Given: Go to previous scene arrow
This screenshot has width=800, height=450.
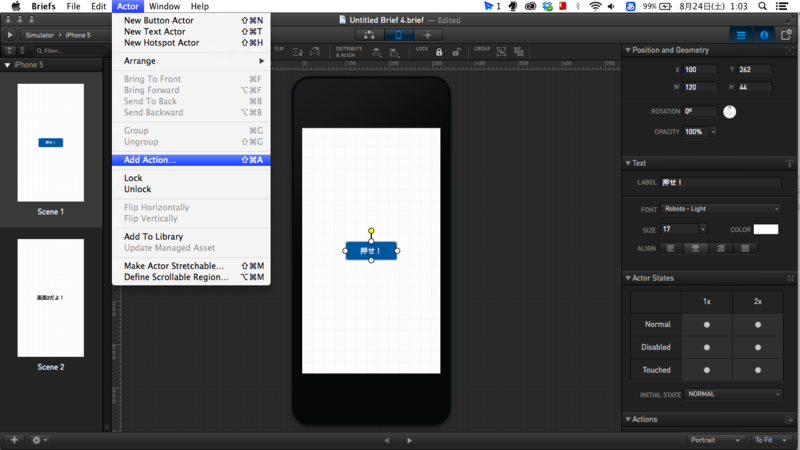Looking at the screenshot, I should [x=387, y=440].
